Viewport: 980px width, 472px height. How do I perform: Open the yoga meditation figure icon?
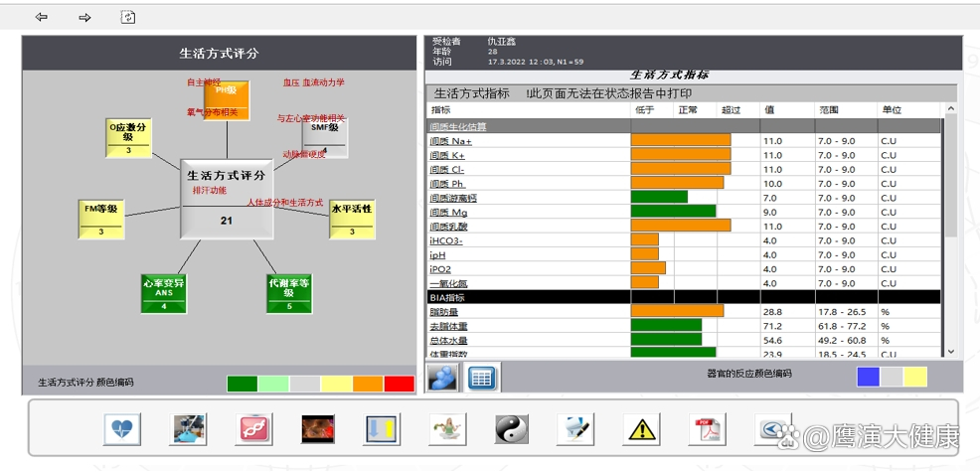pyautogui.click(x=447, y=429)
